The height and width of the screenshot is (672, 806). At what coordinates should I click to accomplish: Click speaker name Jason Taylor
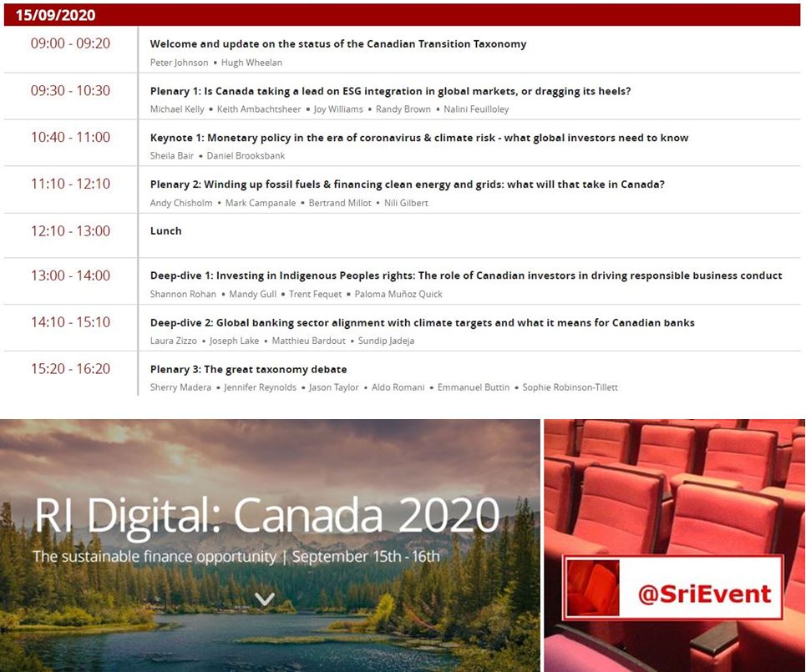click(x=333, y=387)
